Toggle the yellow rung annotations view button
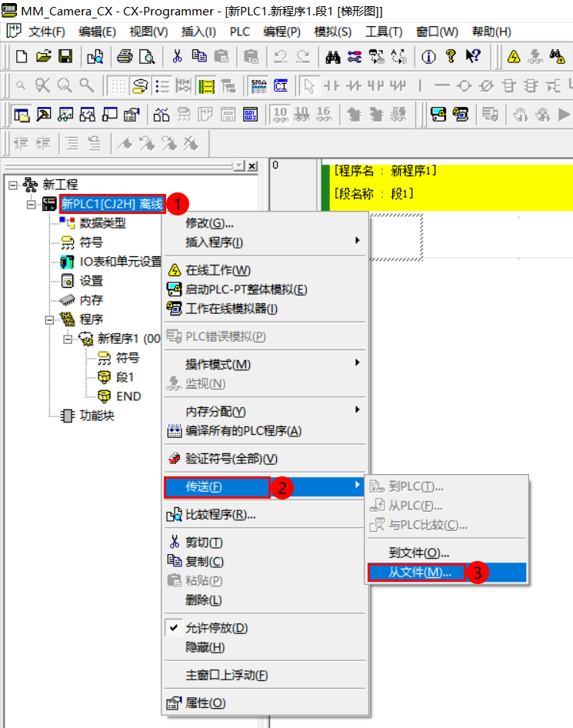The image size is (573, 728). tap(206, 86)
